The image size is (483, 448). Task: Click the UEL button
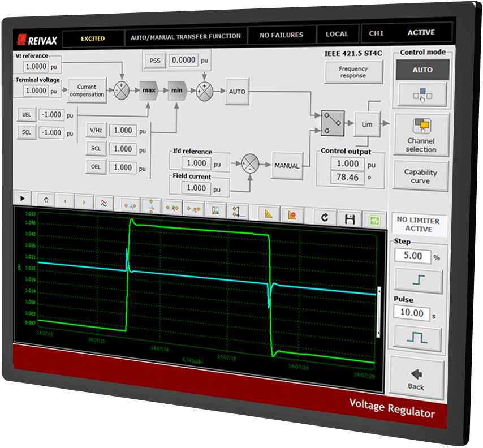point(27,115)
